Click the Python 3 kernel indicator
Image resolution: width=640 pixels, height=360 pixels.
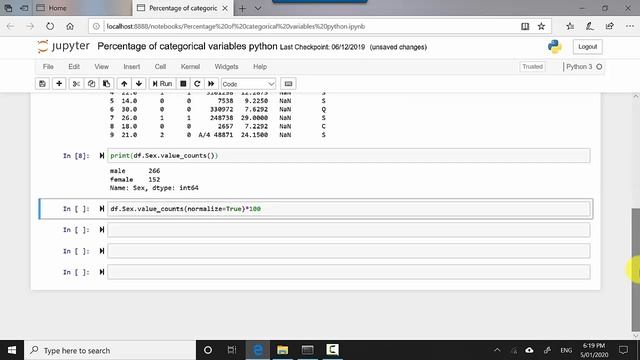579,67
